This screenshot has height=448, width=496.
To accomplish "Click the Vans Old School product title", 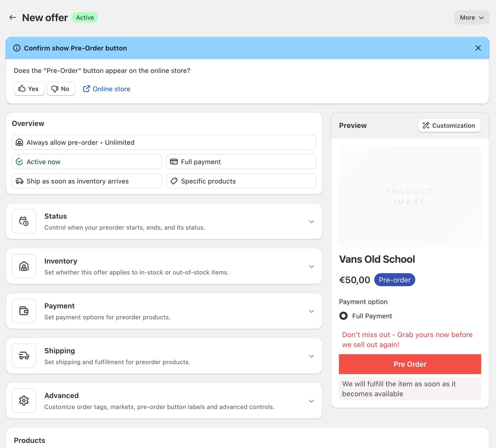I will [x=377, y=259].
